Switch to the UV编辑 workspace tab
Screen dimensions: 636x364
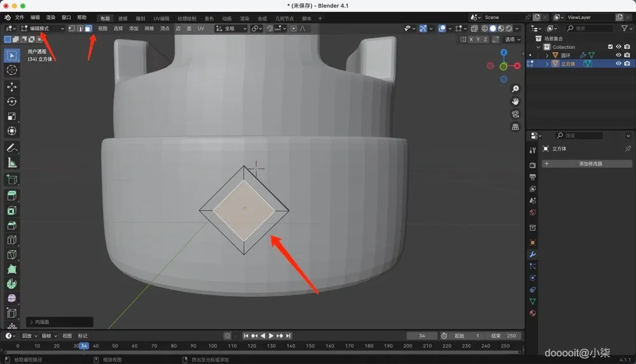(161, 18)
